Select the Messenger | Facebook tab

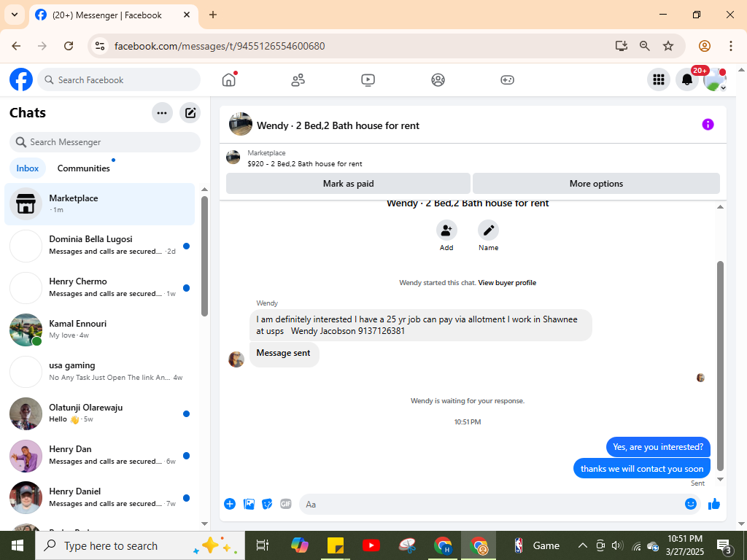(113, 15)
